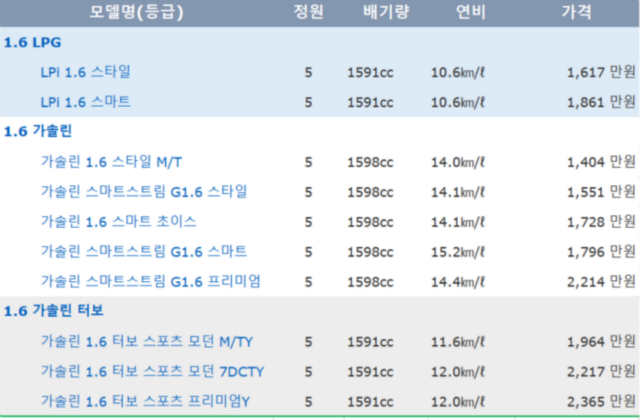640x420 pixels.
Task: Open 가솔린 스마트스트림 G1.6 스마트 link
Action: [144, 251]
